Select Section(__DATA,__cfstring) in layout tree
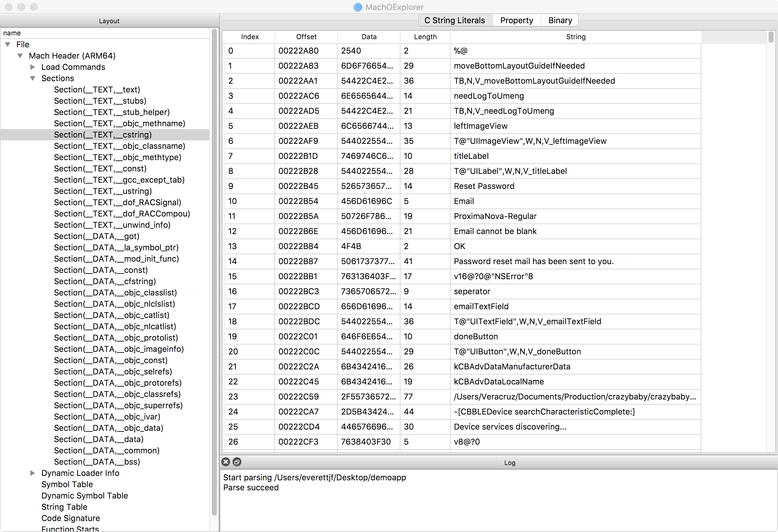This screenshot has height=532, width=778. click(x=105, y=281)
